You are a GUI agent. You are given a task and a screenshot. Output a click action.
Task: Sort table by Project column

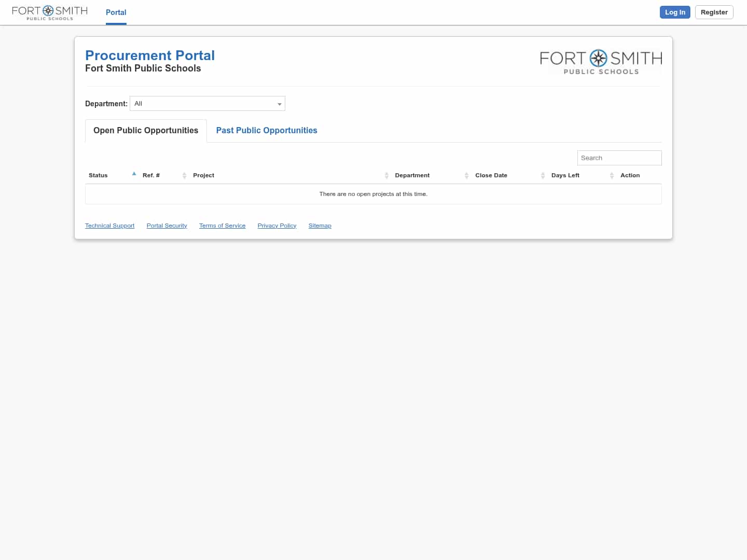click(290, 175)
